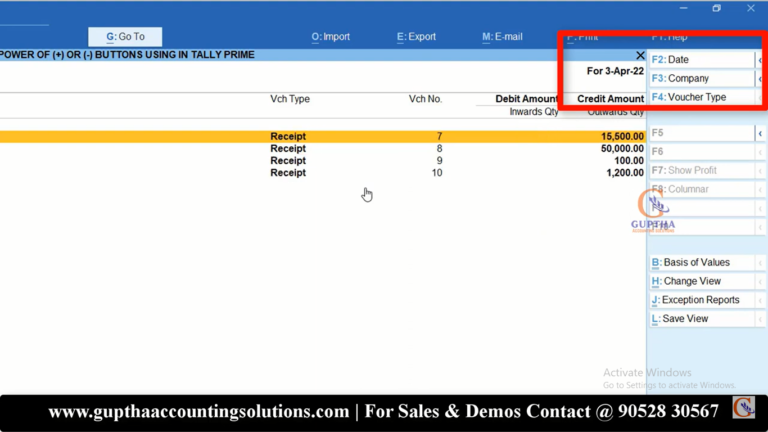Click the Credit Amount column header

coord(610,99)
